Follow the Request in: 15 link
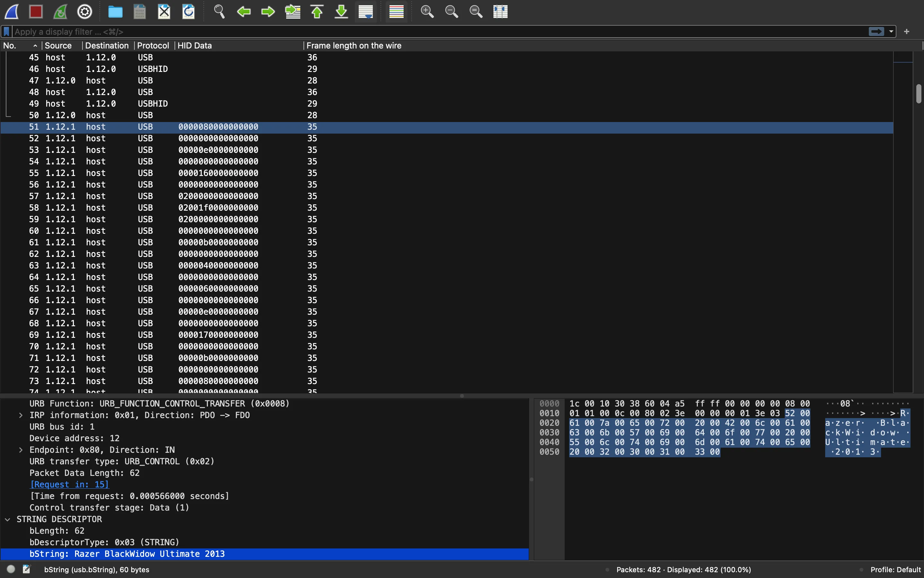Image resolution: width=924 pixels, height=578 pixels. pos(70,484)
